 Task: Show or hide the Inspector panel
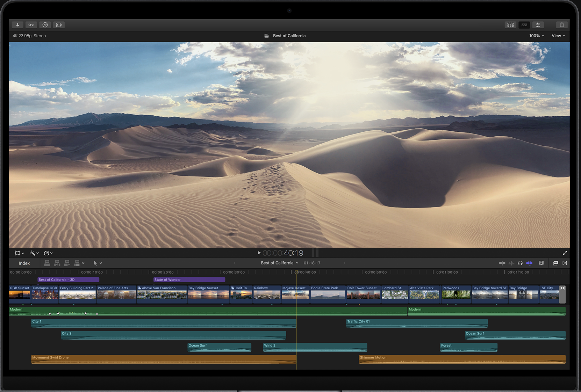tap(538, 25)
